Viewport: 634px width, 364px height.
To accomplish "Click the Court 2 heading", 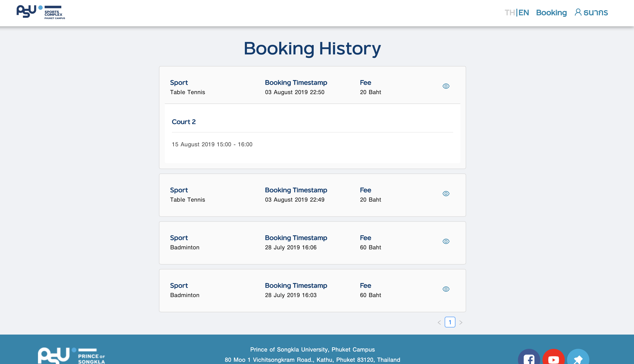I will click(184, 122).
